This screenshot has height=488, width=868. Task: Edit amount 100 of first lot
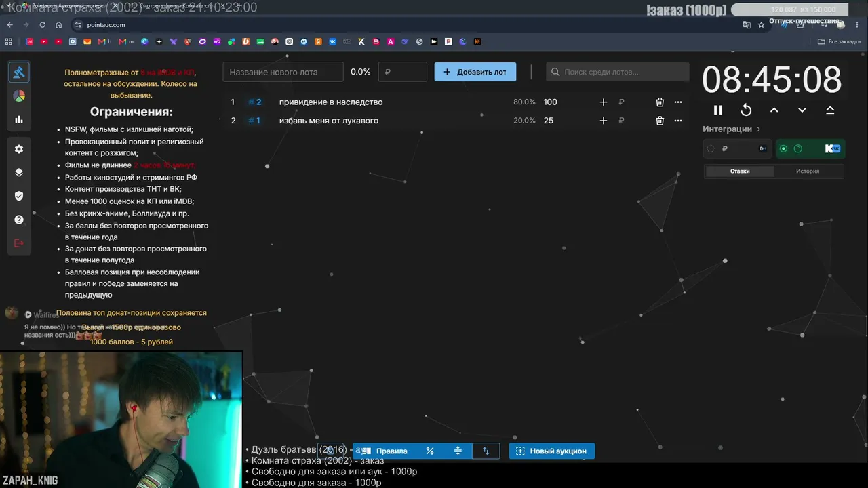[x=550, y=102]
